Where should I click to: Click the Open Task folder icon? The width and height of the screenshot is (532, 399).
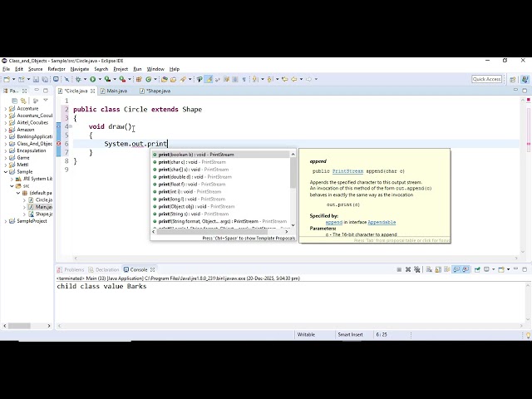[x=174, y=80]
